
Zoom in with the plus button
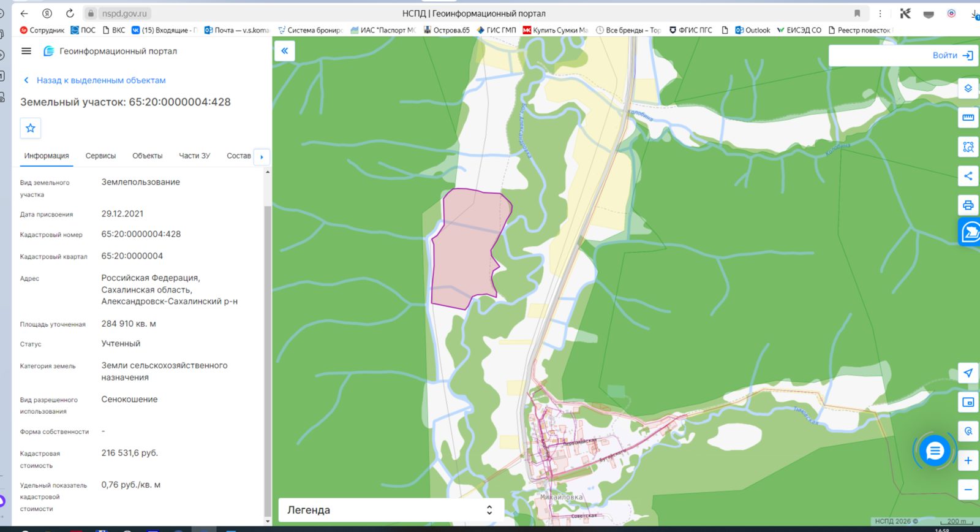click(968, 460)
